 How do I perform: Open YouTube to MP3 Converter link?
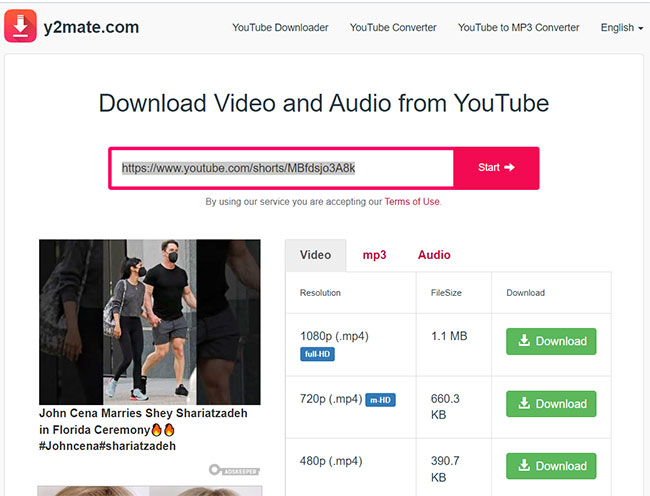pos(519,27)
